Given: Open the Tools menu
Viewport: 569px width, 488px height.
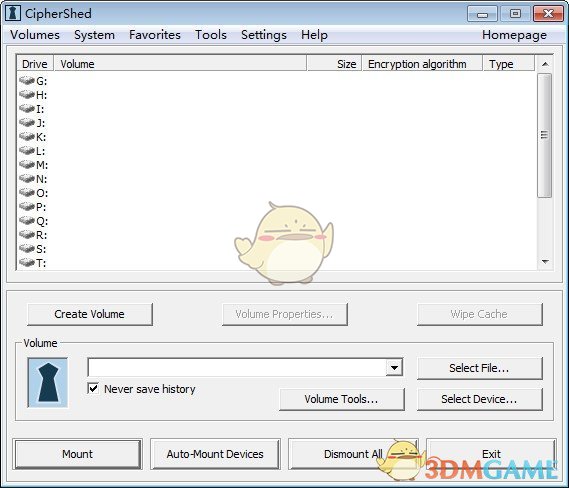Looking at the screenshot, I should tap(211, 35).
